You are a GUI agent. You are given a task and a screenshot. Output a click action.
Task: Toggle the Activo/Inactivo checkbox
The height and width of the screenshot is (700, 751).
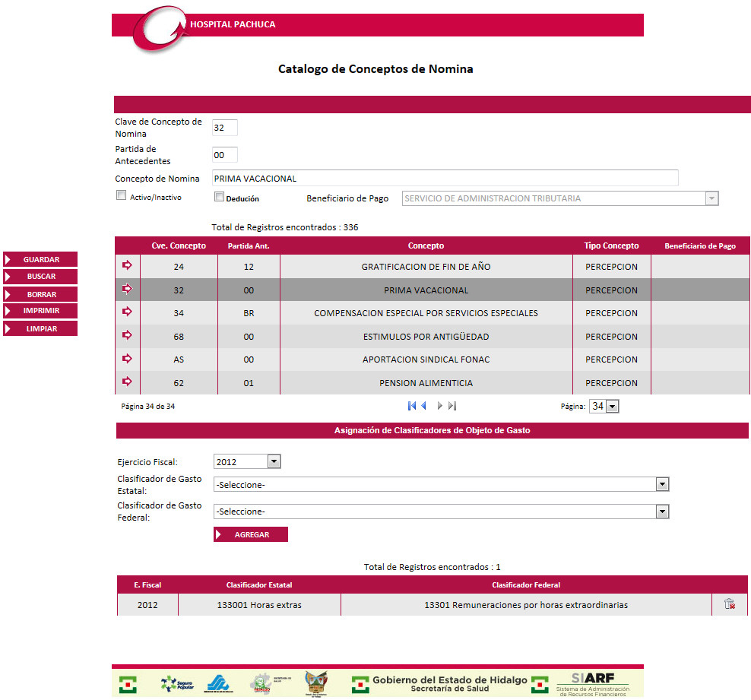pyautogui.click(x=121, y=195)
